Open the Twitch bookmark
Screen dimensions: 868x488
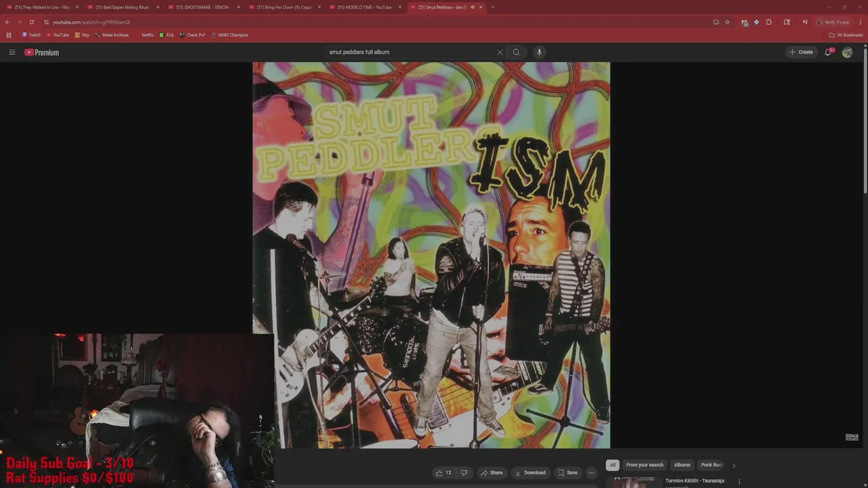31,35
